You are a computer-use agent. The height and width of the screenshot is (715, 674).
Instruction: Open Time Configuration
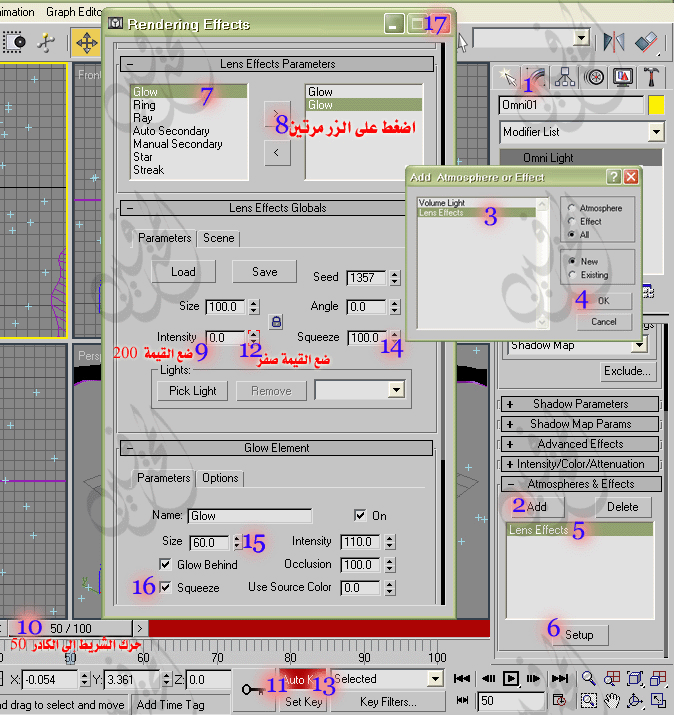tap(559, 700)
